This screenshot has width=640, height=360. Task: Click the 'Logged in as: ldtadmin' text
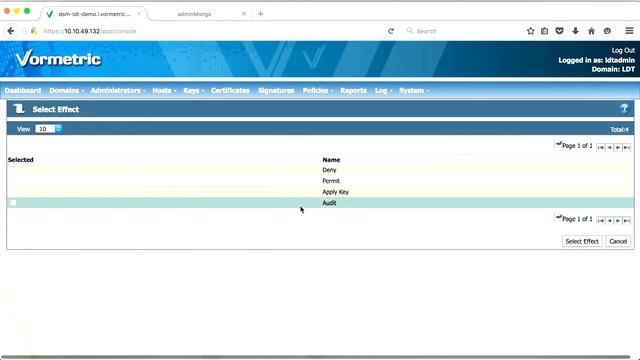[596, 60]
